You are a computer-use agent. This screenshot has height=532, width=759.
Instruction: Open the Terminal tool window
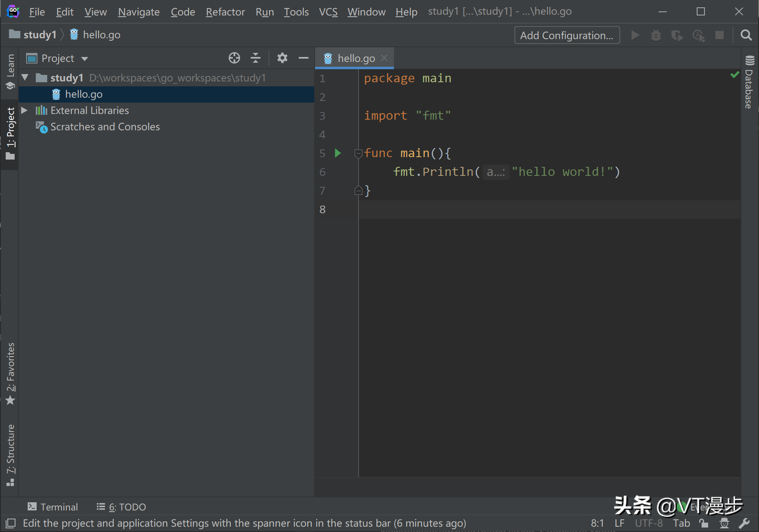click(52, 507)
